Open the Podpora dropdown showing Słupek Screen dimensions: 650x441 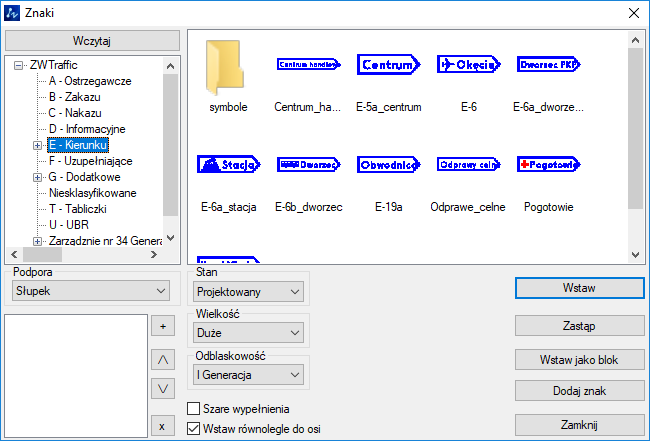(x=91, y=291)
